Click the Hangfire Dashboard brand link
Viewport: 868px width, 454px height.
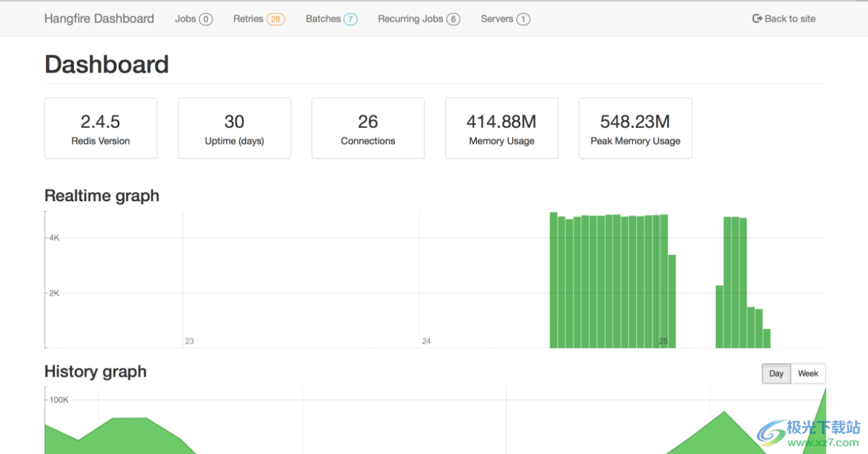point(99,19)
